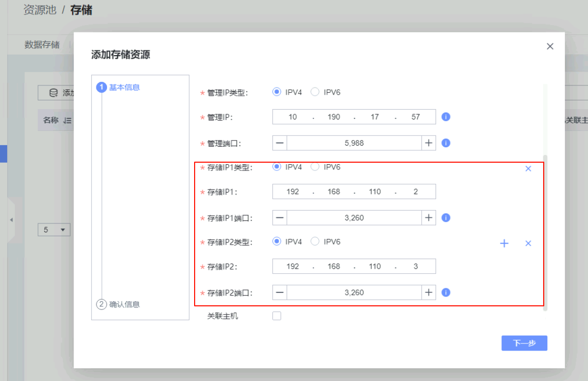Enable the 关联主机 checkbox
588x381 pixels.
click(x=276, y=316)
